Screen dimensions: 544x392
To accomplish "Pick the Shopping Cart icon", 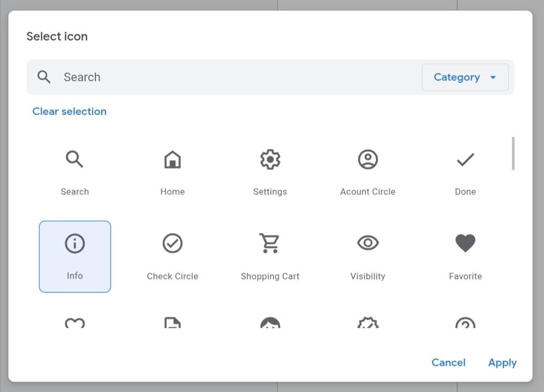I will pyautogui.click(x=270, y=244).
